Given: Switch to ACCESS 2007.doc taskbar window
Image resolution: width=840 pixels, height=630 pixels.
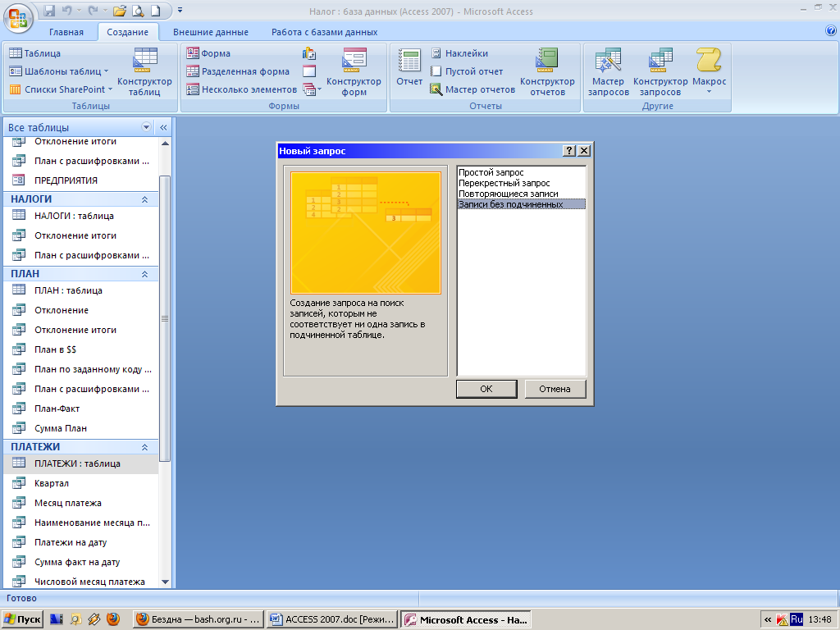Looking at the screenshot, I should click(x=332, y=619).
